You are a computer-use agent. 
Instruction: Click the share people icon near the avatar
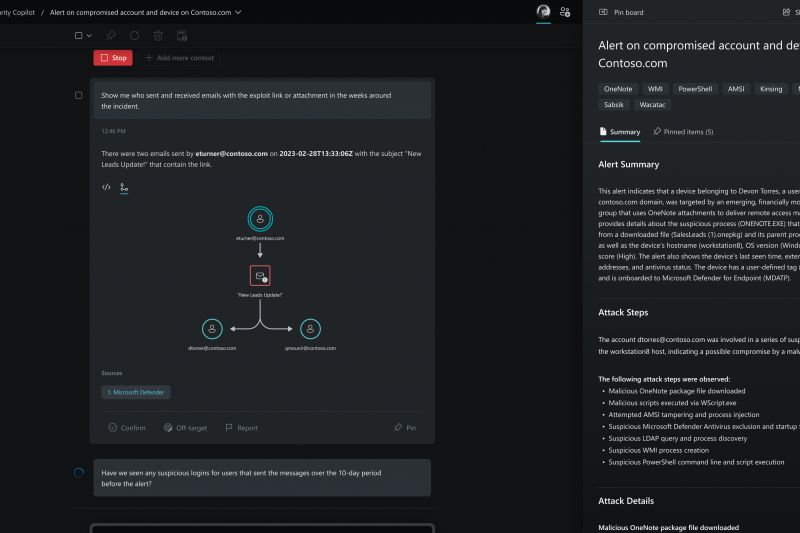pyautogui.click(x=565, y=12)
